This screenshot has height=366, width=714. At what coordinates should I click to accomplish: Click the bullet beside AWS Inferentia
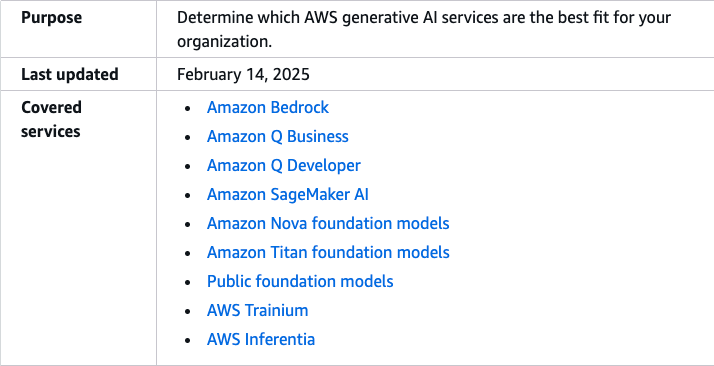tap(188, 341)
